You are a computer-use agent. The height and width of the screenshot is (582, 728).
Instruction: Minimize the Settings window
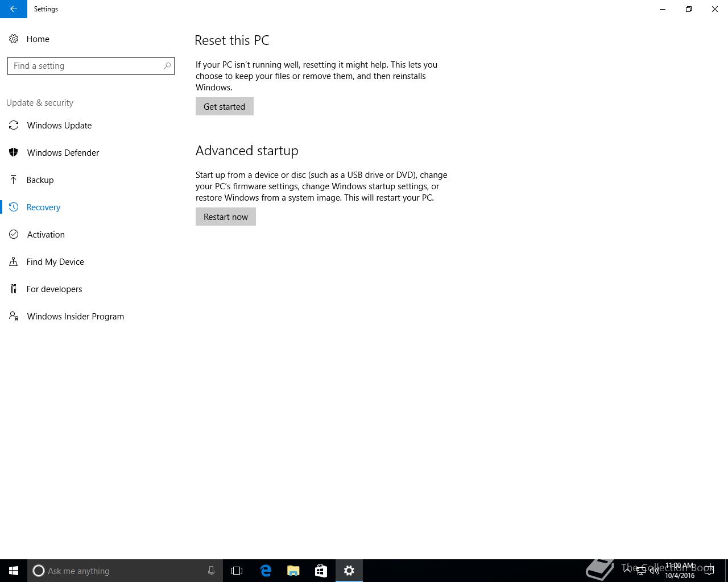pos(663,9)
